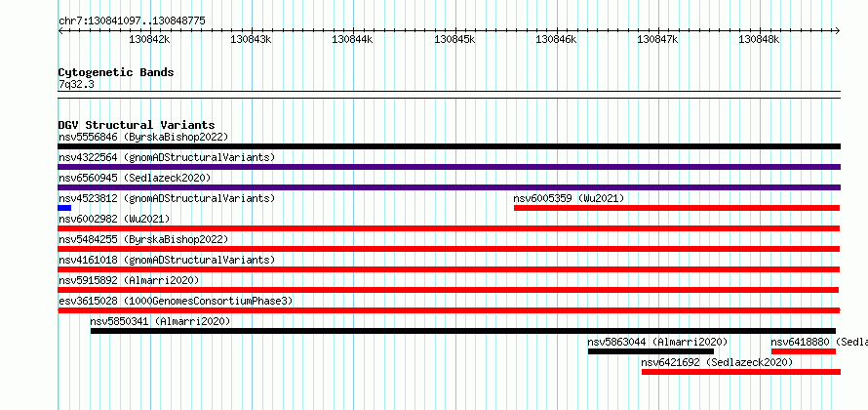Click the Cytogenetic Bands track title
This screenshot has height=410, width=868.
tap(116, 72)
